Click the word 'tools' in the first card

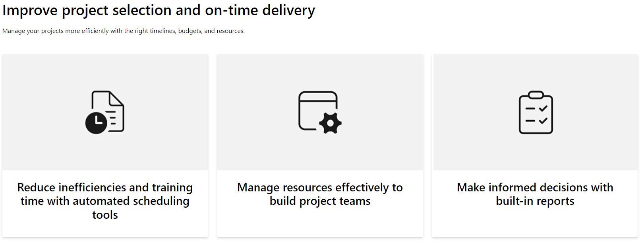(x=105, y=215)
